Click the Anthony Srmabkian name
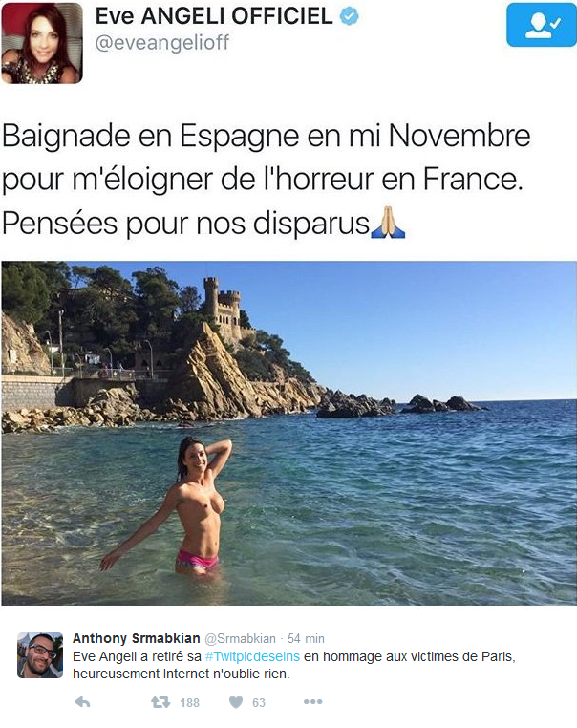The image size is (577, 728). coord(136,638)
